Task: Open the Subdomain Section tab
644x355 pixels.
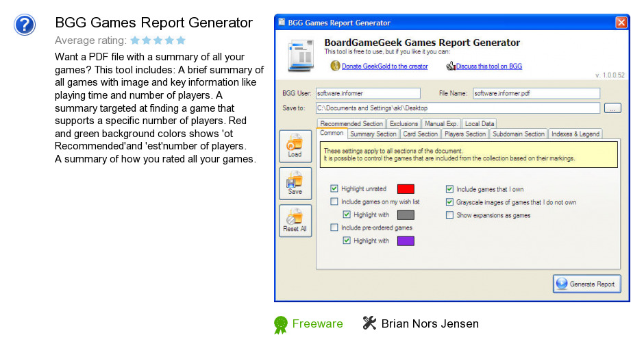Action: pos(519,134)
